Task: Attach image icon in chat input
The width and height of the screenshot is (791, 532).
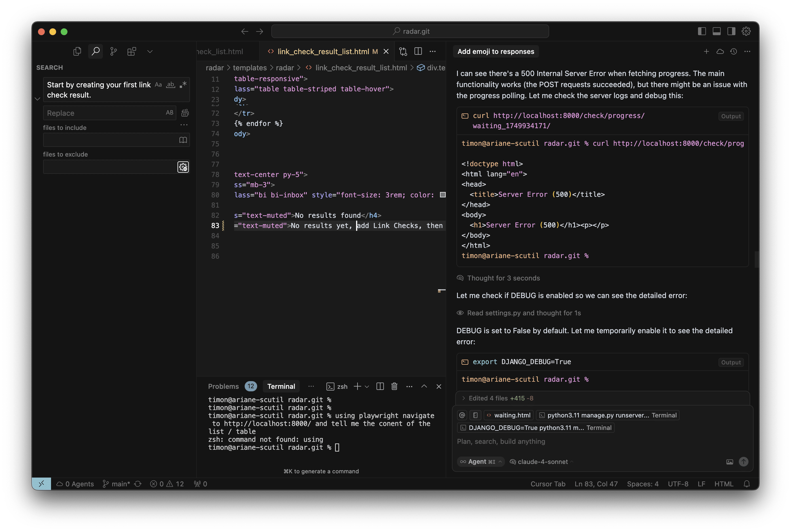Action: tap(729, 462)
